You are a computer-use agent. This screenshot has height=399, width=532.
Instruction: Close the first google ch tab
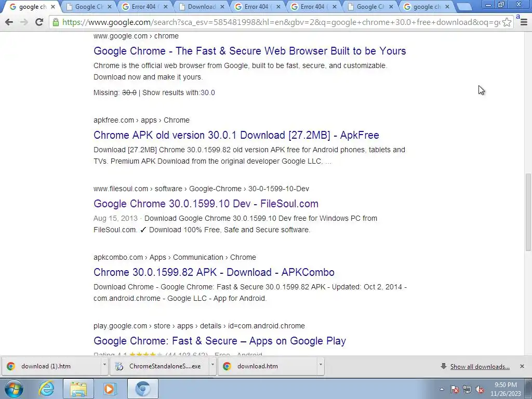pos(52,7)
